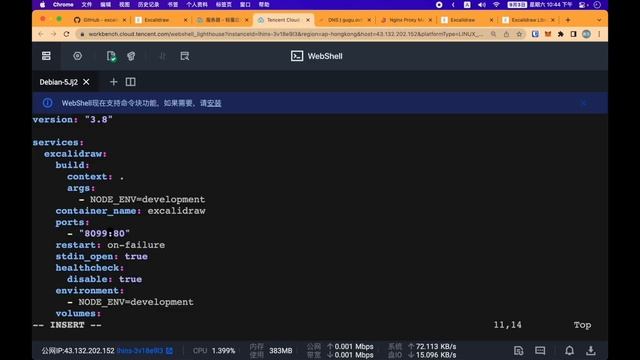This screenshot has width=640, height=360.
Task: Click the workbench.cloud.tencent.com address bar
Action: (286, 34)
